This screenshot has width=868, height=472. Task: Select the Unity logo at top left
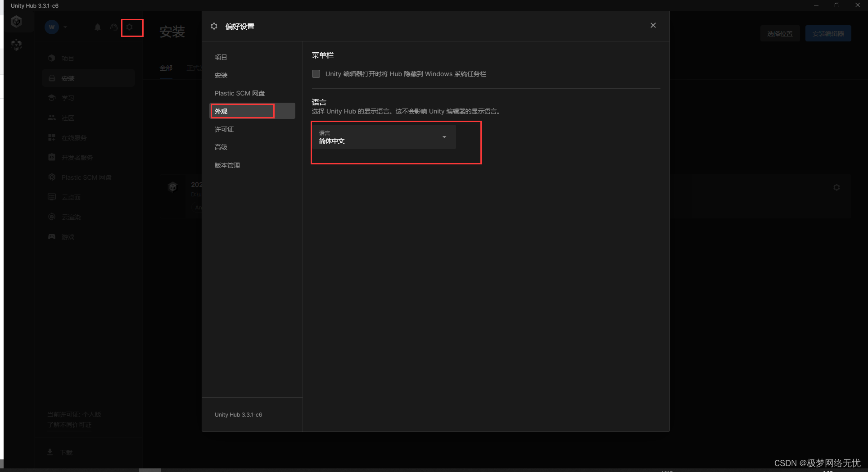point(17,21)
